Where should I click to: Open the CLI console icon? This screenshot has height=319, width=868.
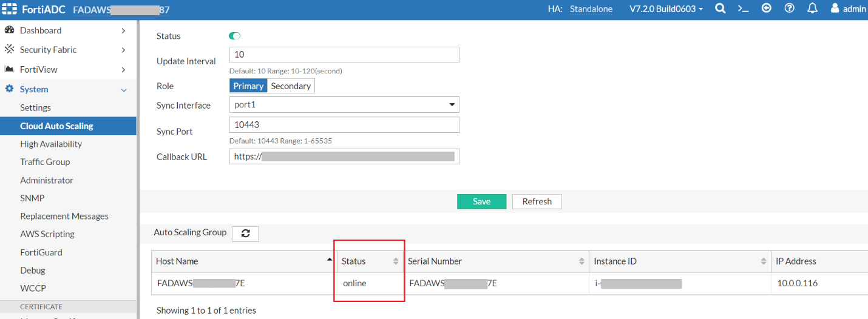tap(743, 8)
